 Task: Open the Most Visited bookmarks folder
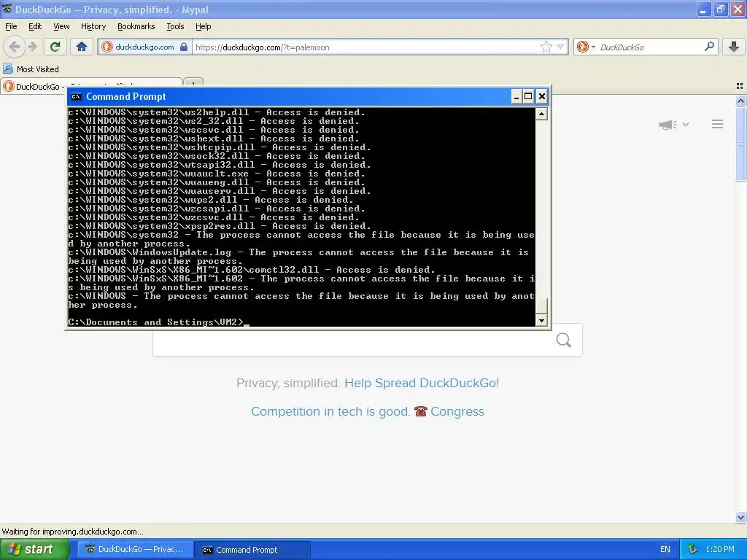(x=31, y=69)
